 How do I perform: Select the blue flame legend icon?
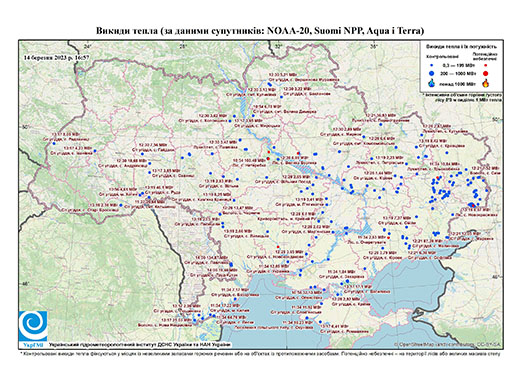pyautogui.click(x=432, y=83)
